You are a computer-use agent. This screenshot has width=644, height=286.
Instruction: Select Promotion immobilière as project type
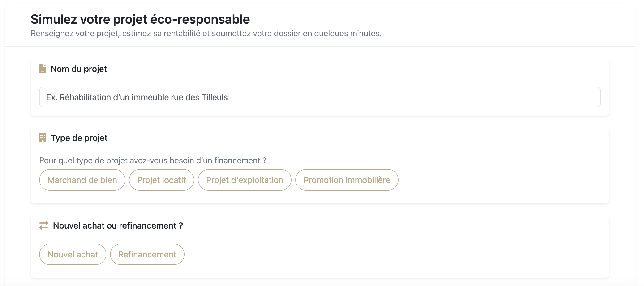347,180
